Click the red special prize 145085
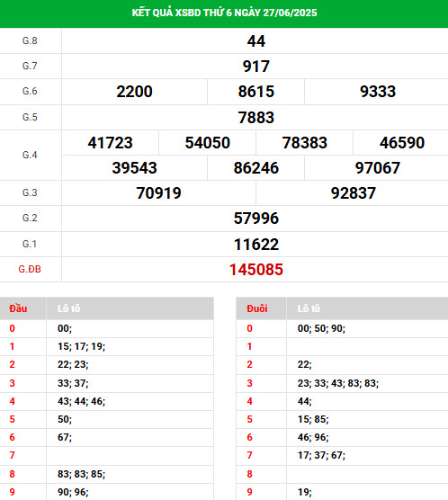 coord(255,270)
